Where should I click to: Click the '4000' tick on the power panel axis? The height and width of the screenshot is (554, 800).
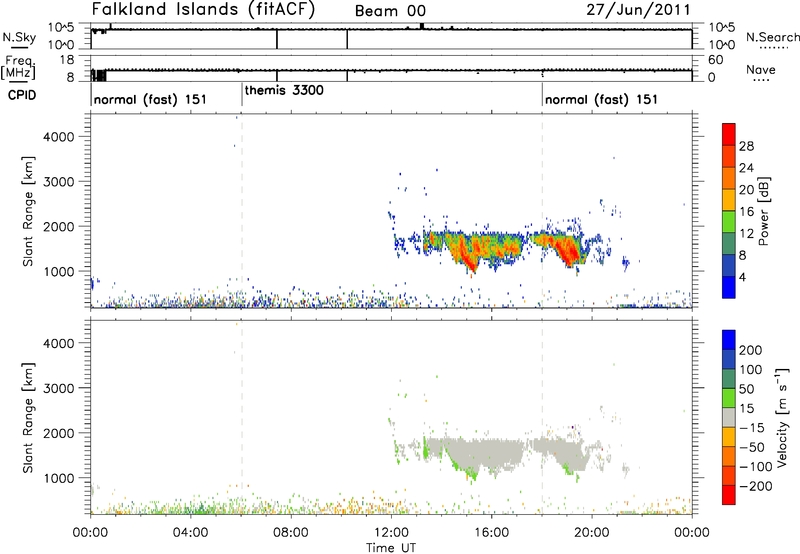58,137
